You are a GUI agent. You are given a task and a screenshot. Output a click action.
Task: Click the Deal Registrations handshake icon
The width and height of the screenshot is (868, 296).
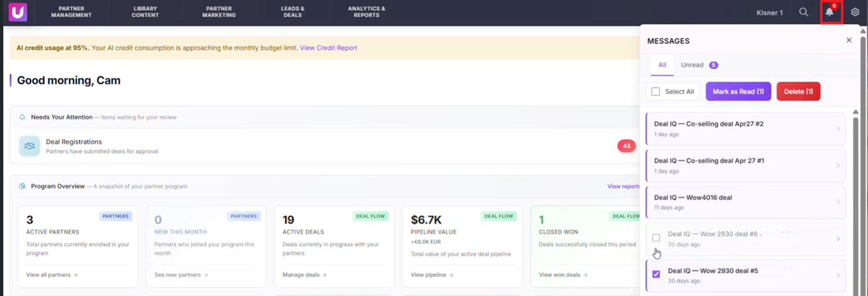29,146
